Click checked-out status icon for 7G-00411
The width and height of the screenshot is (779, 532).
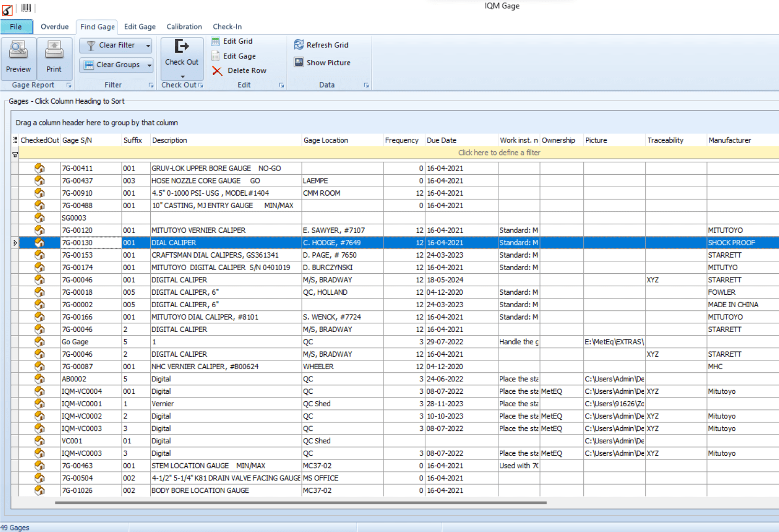tap(40, 168)
